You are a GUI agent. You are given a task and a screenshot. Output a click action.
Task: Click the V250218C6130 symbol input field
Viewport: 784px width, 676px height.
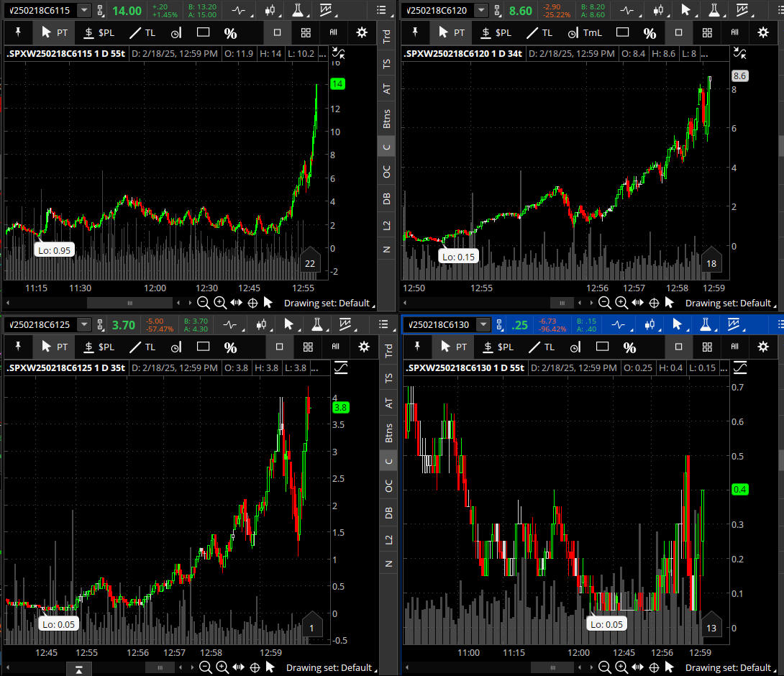(439, 324)
